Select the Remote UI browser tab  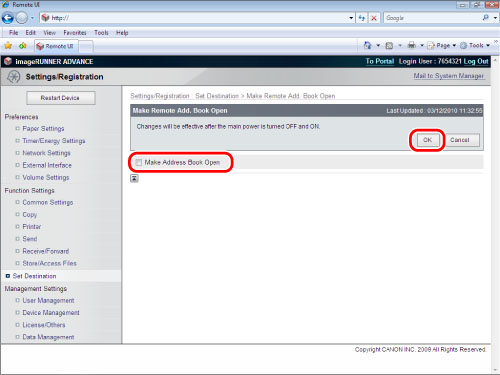pyautogui.click(x=56, y=46)
